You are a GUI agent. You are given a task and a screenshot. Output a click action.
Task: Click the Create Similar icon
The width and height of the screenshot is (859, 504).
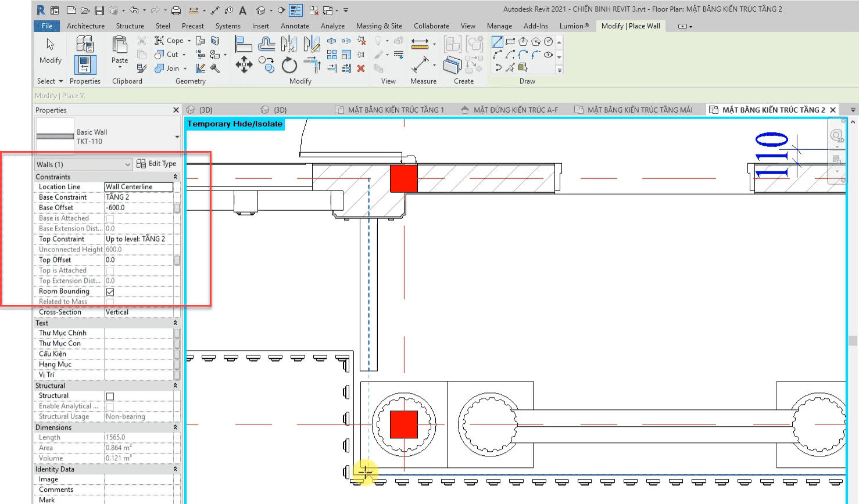point(452,64)
